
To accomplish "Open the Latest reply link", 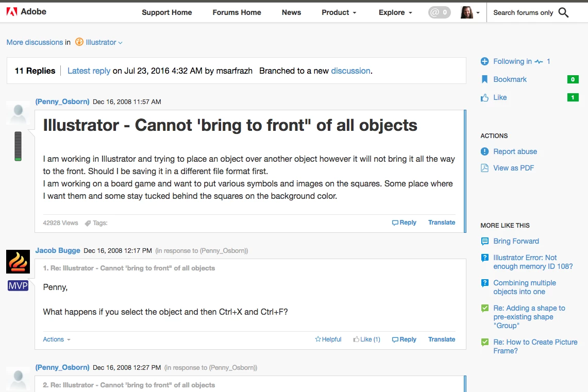I will (x=89, y=71).
